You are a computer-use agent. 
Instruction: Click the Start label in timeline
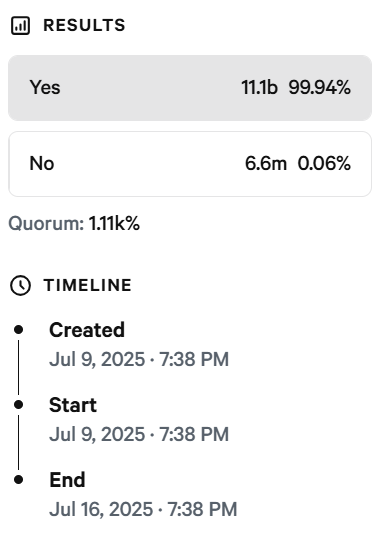tap(73, 405)
